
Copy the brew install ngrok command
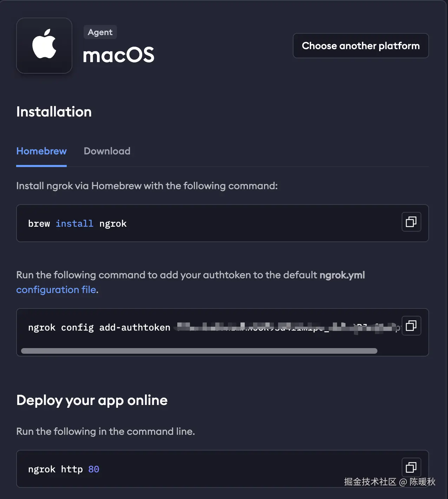(411, 222)
